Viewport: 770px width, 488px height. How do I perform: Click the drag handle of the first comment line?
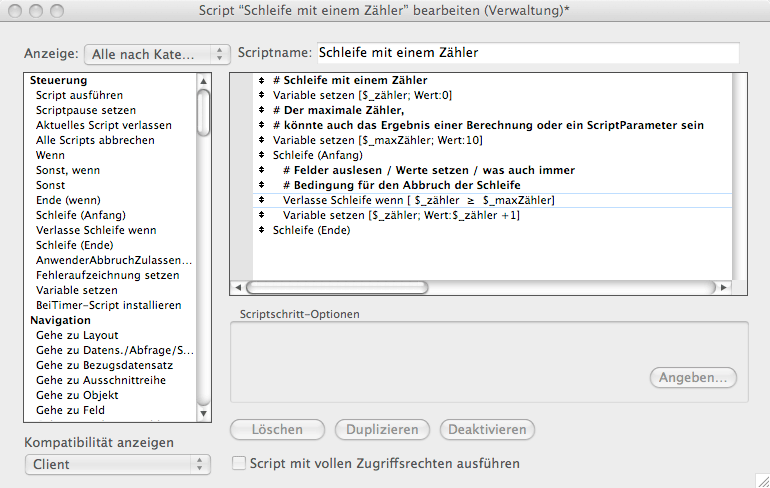[261, 80]
